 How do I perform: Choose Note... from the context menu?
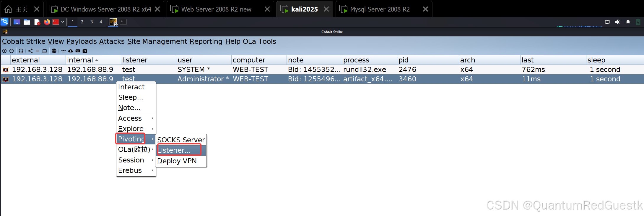(136, 108)
